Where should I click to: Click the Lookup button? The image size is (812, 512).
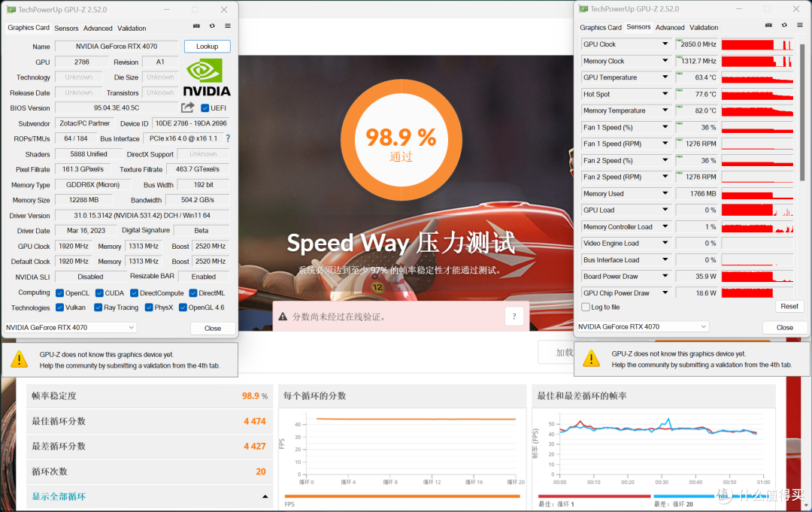(x=208, y=46)
